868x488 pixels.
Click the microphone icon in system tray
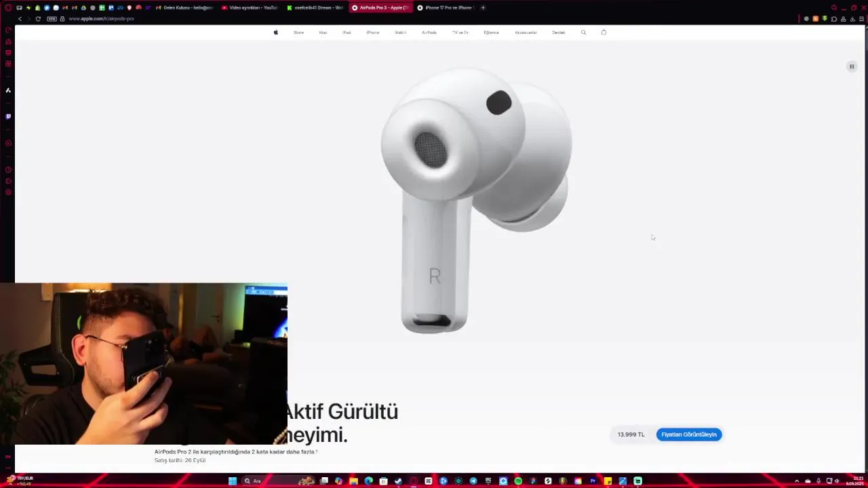pyautogui.click(x=819, y=481)
